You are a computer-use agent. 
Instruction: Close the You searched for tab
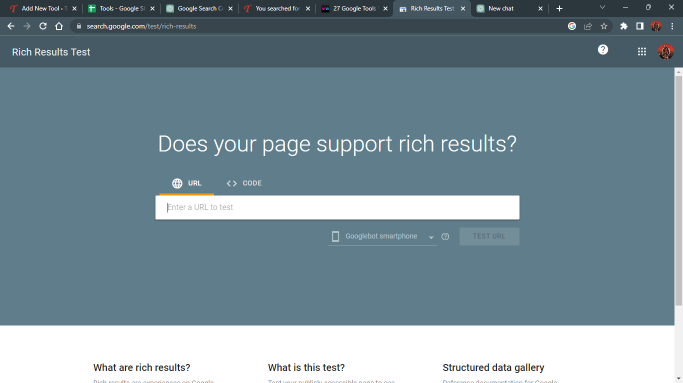pyautogui.click(x=308, y=8)
